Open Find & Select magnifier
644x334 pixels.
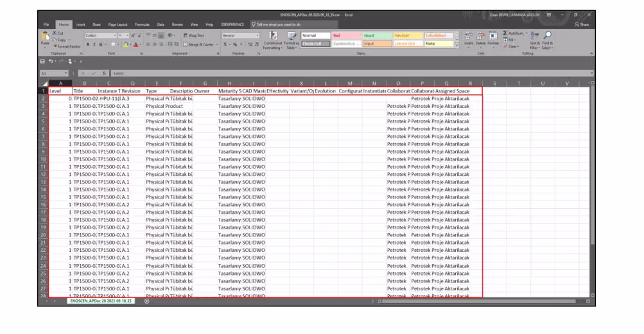(x=547, y=40)
